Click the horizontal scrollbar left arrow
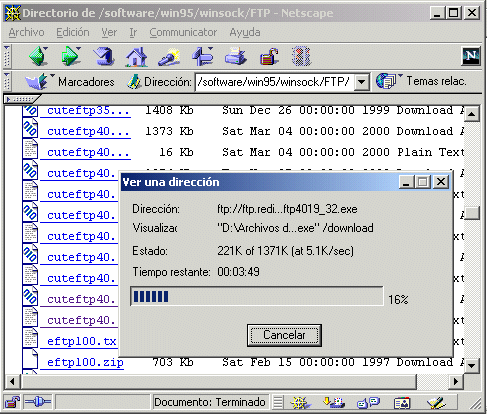Screen dimensions: 487x414 point(12,381)
